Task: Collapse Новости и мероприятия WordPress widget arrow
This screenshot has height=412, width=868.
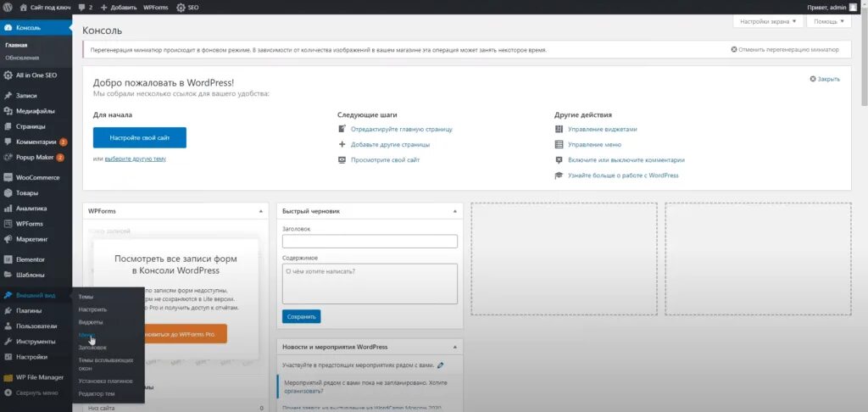Action: point(454,348)
